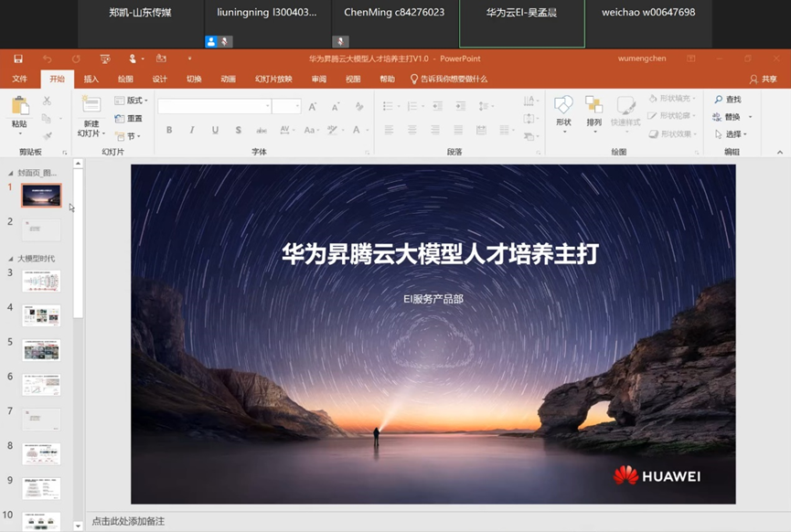The image size is (791, 532).
Task: Click Decrease Font Size icon
Action: [335, 107]
